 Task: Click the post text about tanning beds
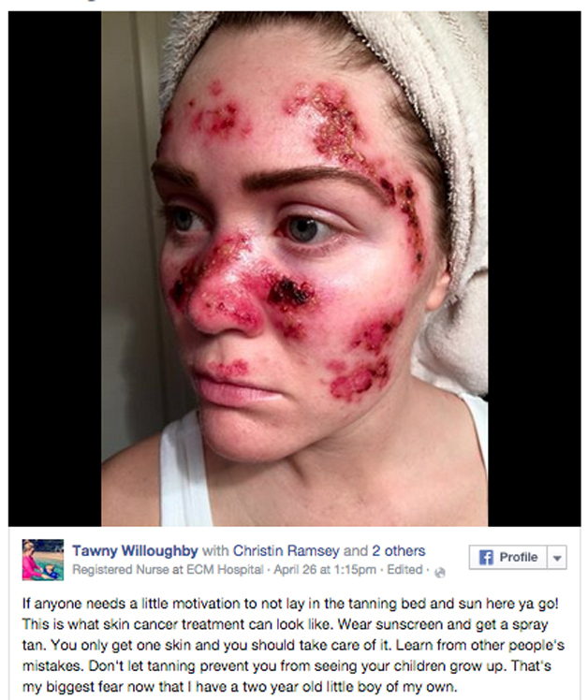(293, 645)
